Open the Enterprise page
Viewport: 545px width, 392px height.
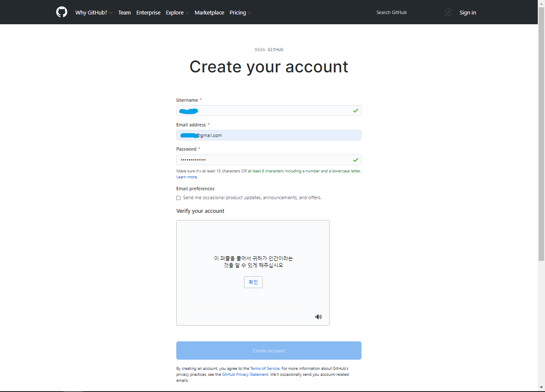148,12
